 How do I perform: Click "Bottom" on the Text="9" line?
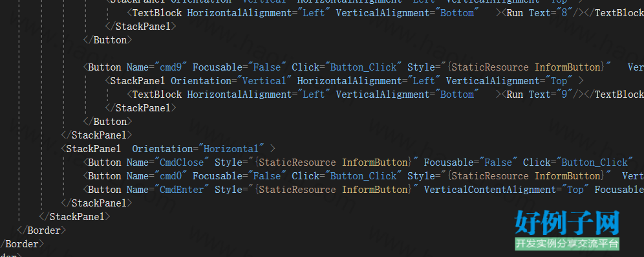coord(457,94)
